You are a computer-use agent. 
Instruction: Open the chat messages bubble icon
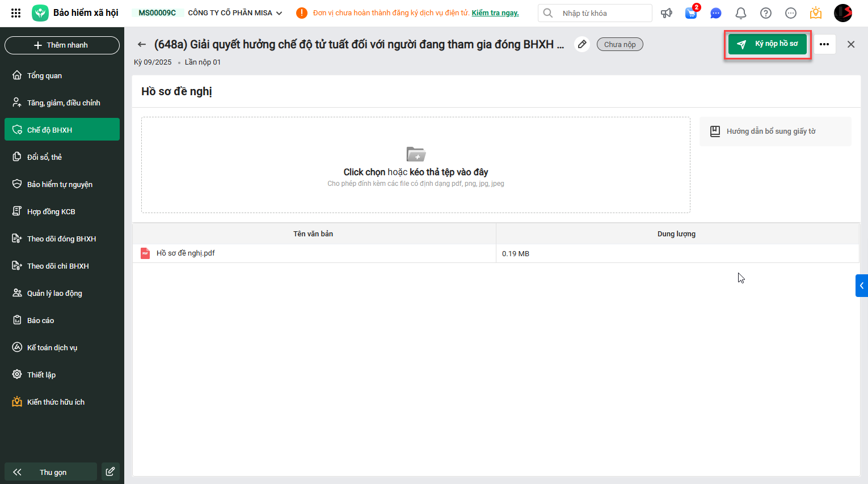(716, 13)
